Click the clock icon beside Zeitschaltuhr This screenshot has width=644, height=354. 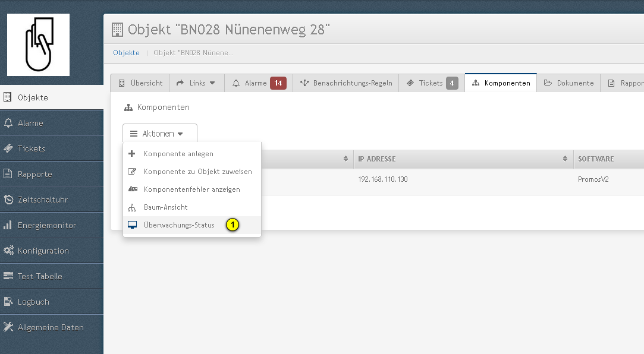pyautogui.click(x=8, y=200)
